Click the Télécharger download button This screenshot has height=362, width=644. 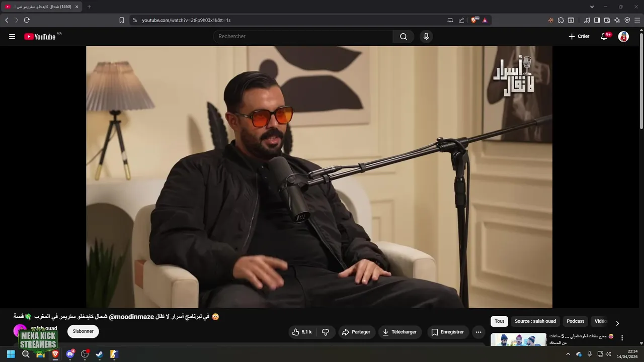(x=399, y=332)
